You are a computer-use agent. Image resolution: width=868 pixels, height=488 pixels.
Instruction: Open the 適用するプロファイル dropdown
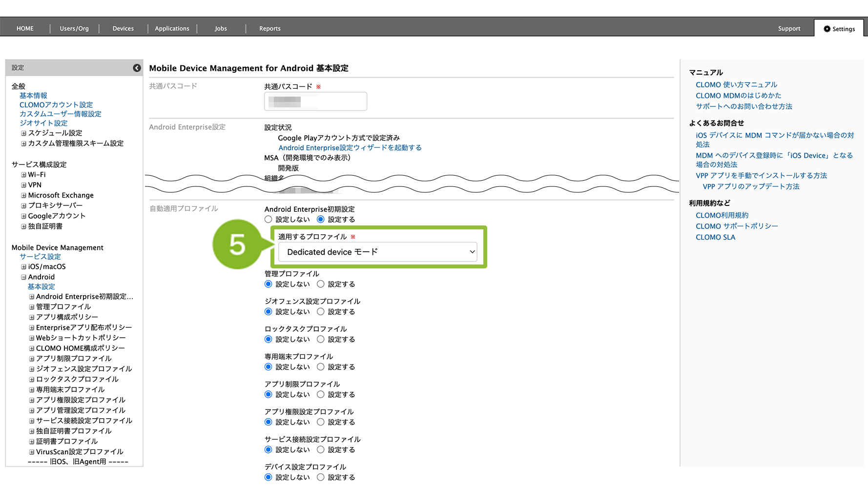377,252
